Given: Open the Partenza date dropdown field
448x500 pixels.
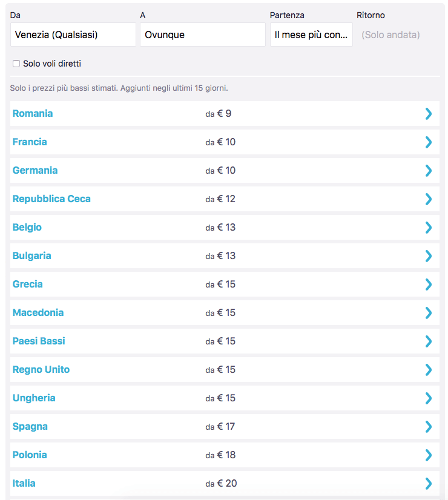Looking at the screenshot, I should pos(311,35).
